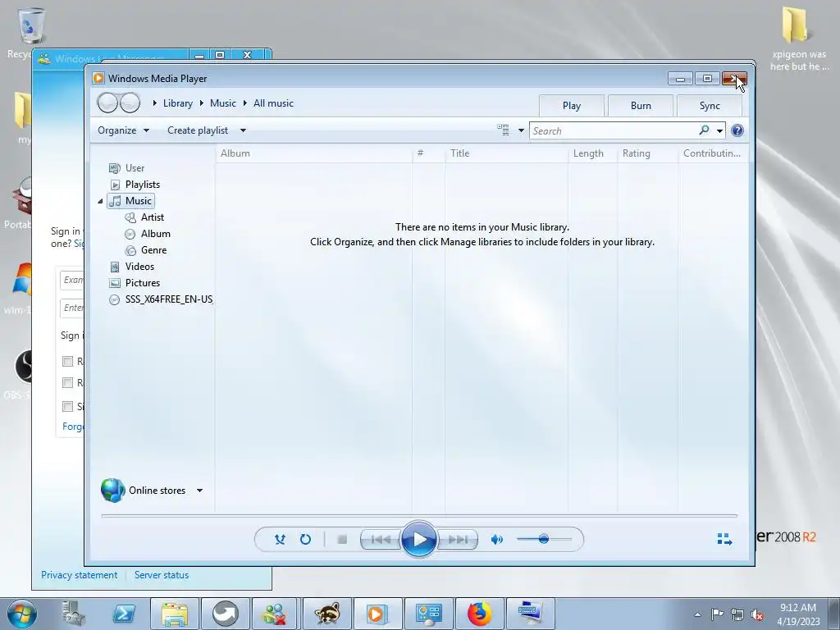Select the Music node in the tree
840x630 pixels.
[130, 201]
